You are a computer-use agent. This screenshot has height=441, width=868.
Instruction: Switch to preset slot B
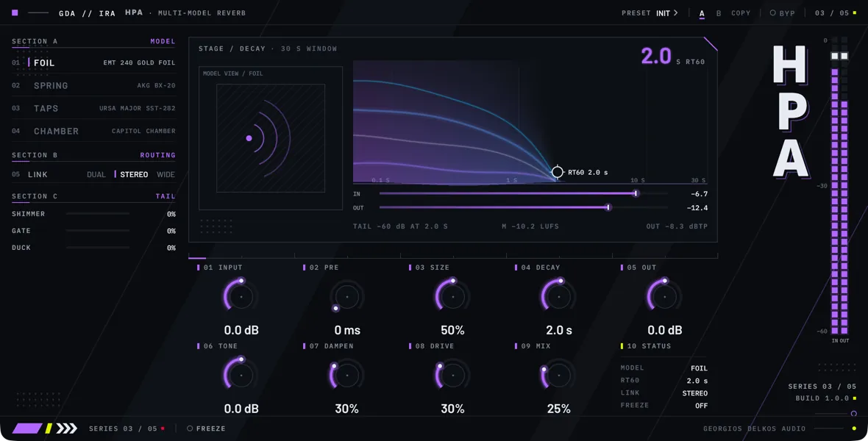coord(719,13)
